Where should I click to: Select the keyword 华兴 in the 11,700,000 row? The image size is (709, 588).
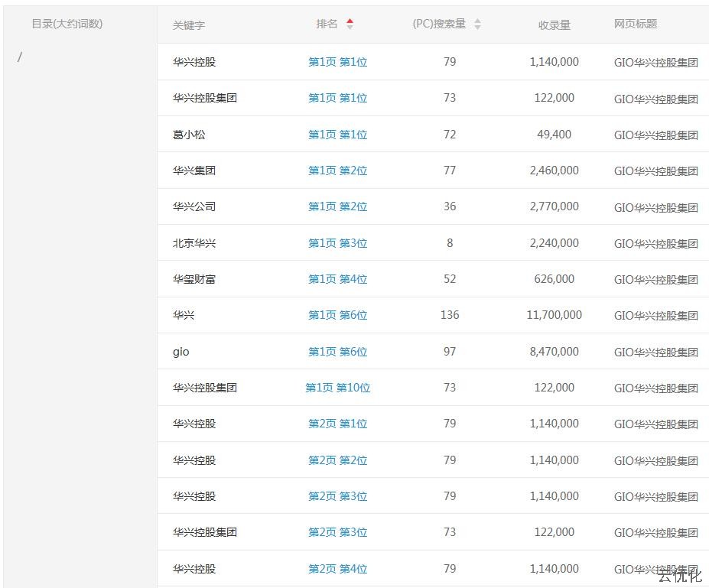tap(184, 315)
